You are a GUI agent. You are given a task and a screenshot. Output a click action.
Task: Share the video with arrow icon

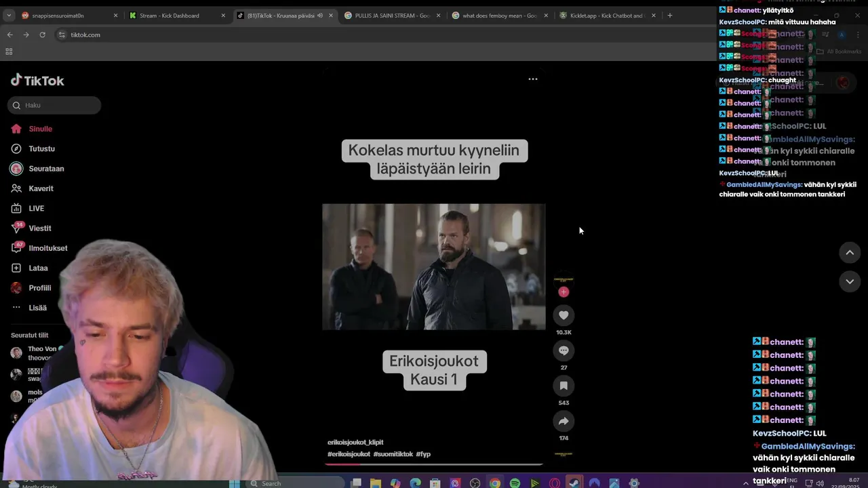pos(564,421)
